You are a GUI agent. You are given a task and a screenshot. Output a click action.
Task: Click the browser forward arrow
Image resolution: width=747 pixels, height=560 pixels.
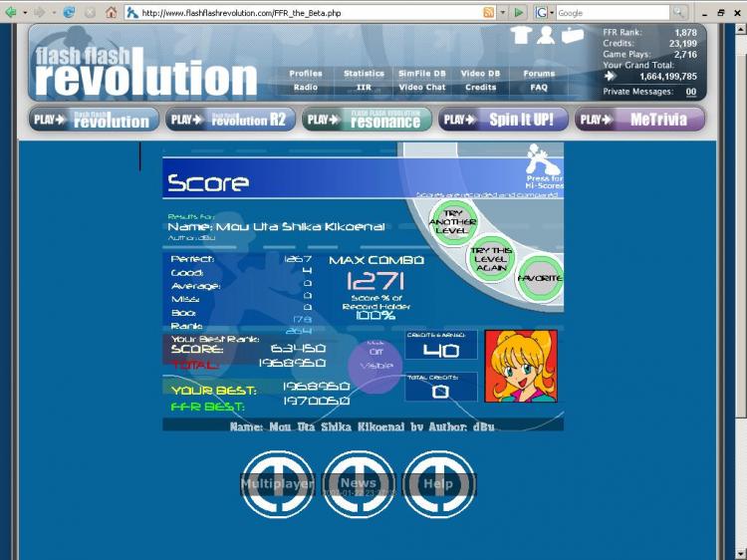pos(39,12)
